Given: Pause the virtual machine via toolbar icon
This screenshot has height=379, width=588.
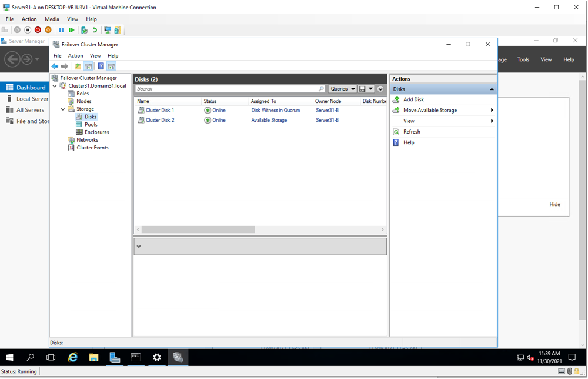Looking at the screenshot, I should pos(61,30).
